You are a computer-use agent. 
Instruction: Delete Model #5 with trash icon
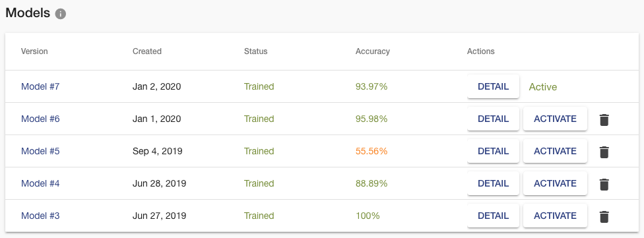604,152
